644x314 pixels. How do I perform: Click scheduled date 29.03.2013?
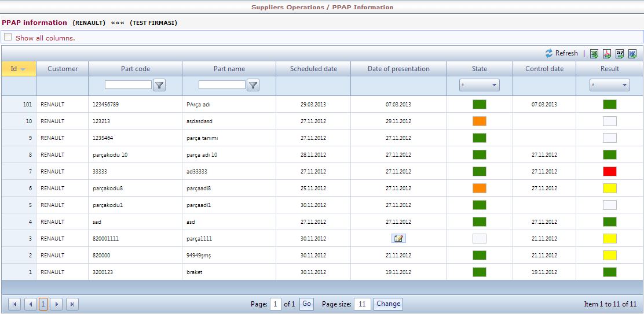click(x=313, y=105)
